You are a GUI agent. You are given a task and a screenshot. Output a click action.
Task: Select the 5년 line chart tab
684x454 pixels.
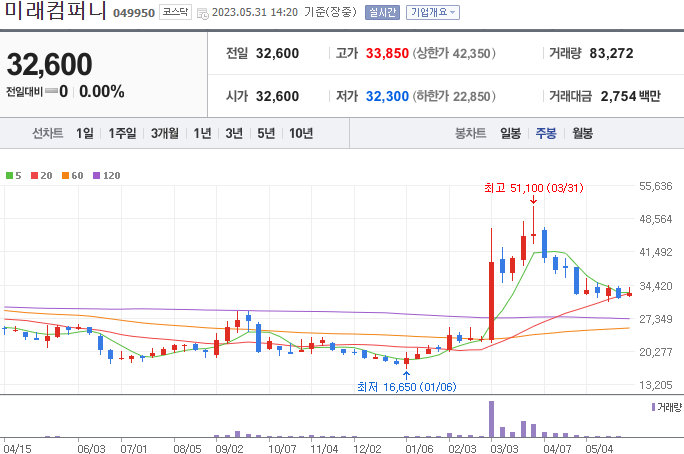pos(266,133)
